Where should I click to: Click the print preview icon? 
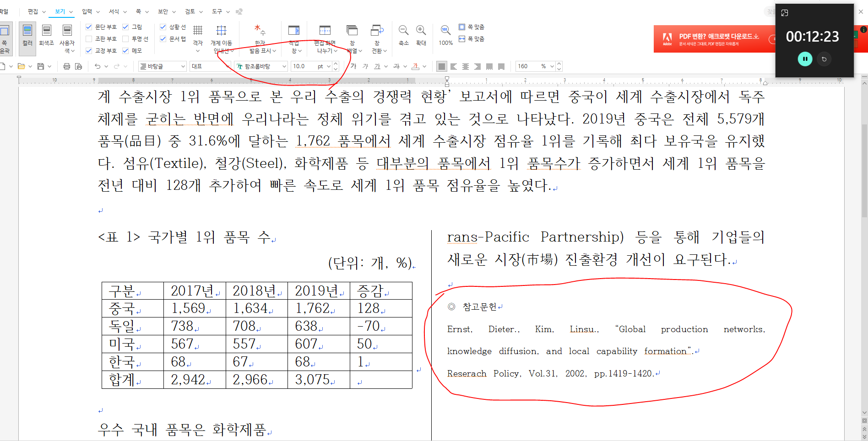pyautogui.click(x=79, y=66)
